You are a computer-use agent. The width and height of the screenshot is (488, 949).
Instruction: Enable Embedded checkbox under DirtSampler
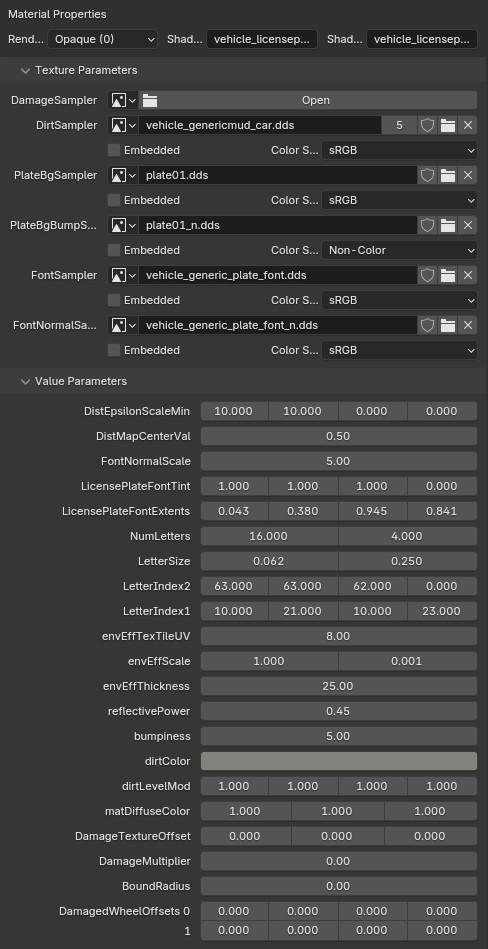coord(114,150)
